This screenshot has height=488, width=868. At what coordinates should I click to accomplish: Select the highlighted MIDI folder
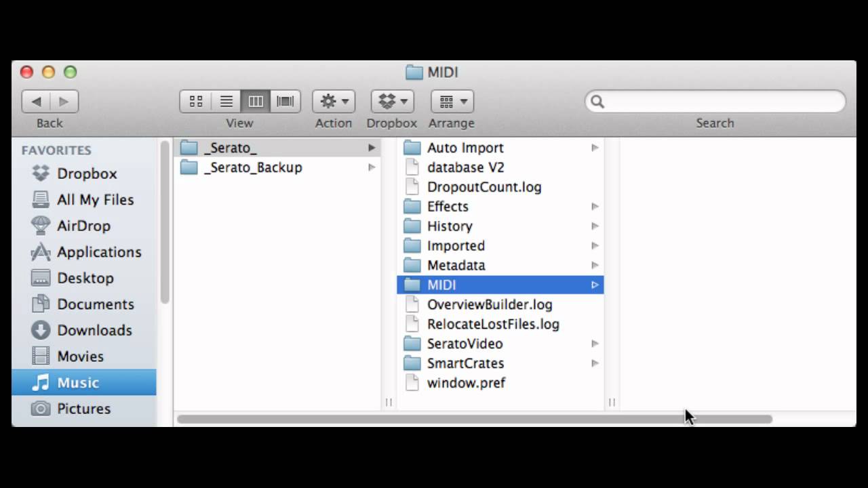point(500,285)
